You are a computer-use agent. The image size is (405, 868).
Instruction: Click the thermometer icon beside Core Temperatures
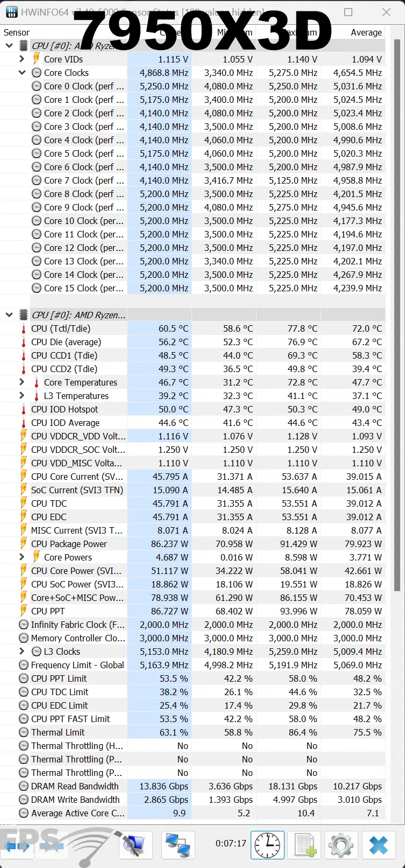pyautogui.click(x=37, y=382)
